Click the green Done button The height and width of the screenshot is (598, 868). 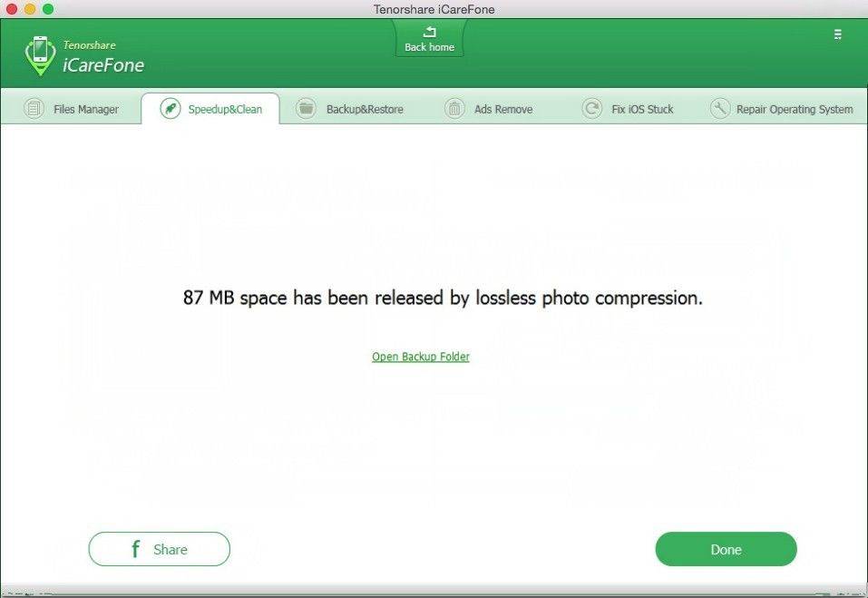pyautogui.click(x=726, y=549)
